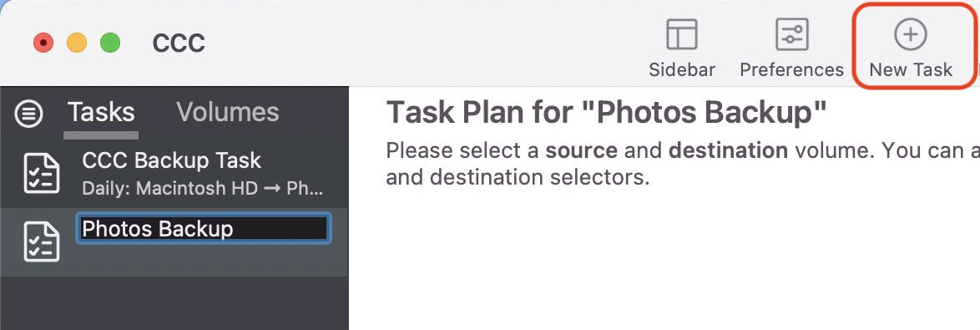This screenshot has width=980, height=330.
Task: Click the "Sidebar" text label in toolbar
Action: (682, 69)
